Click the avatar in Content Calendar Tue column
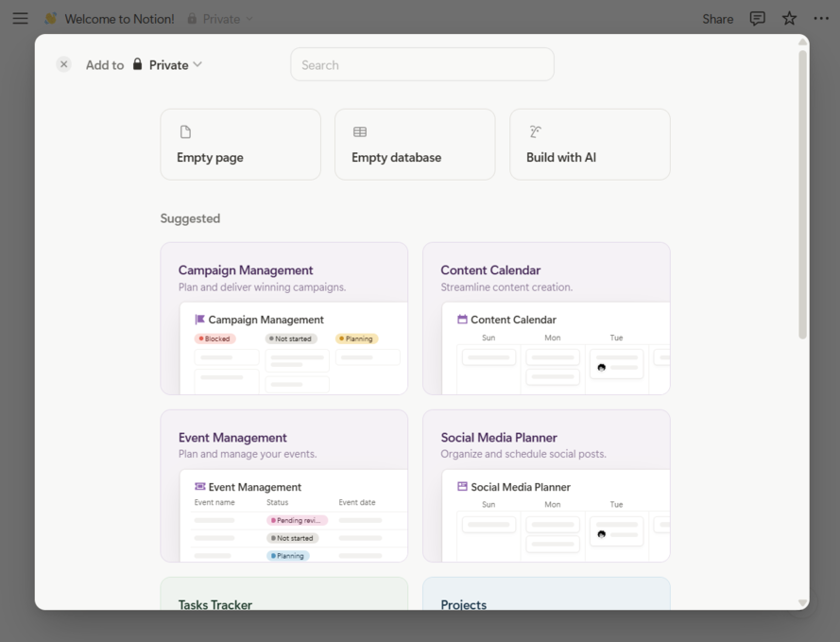This screenshot has width=840, height=642. pos(601,368)
